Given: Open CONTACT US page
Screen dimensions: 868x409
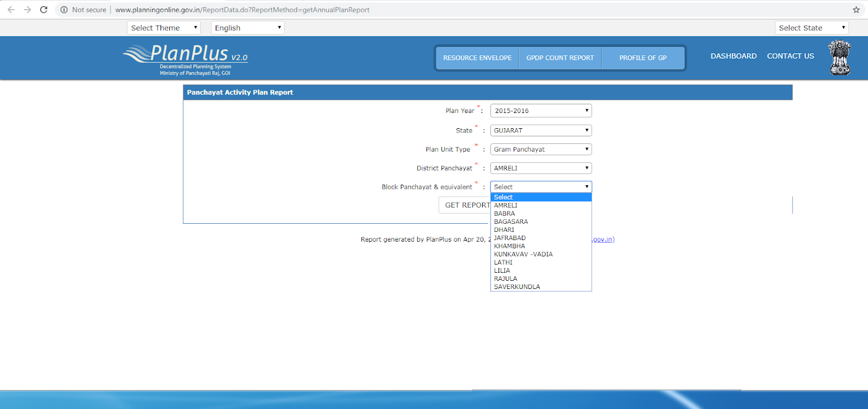Looking at the screenshot, I should pyautogui.click(x=790, y=56).
